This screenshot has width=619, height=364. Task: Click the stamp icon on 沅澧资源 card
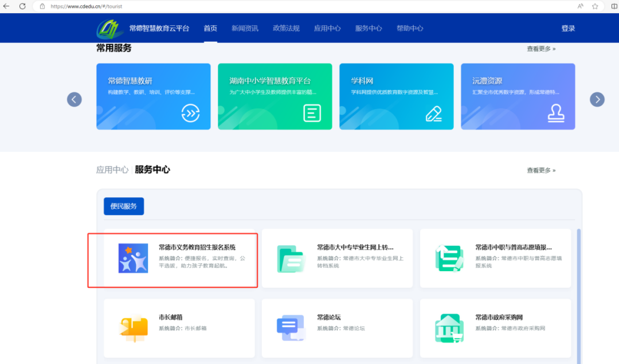pos(556,113)
